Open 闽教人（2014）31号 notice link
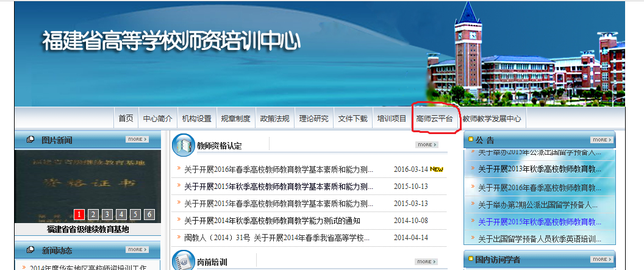The height and width of the screenshot is (270, 644). point(277,238)
